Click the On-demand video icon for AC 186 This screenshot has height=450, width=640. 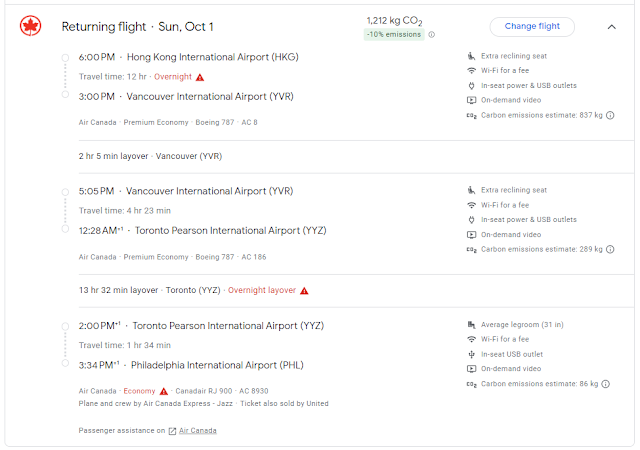pyautogui.click(x=471, y=234)
